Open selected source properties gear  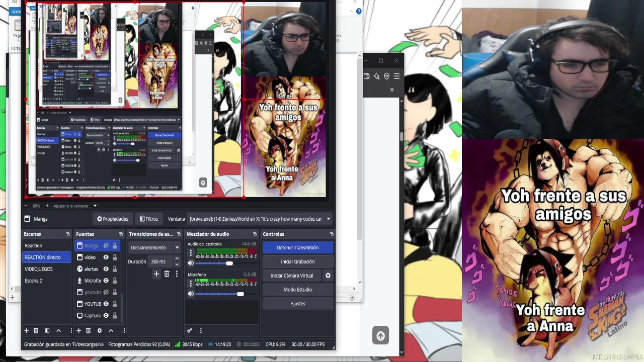[100, 330]
